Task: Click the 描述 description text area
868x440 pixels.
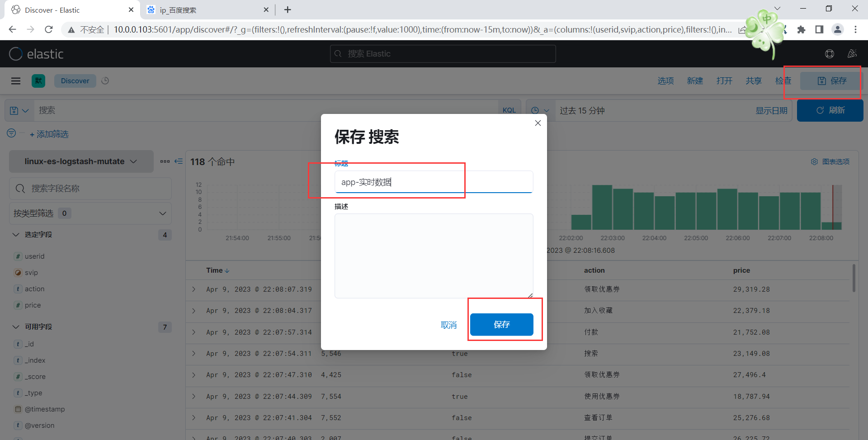Action: pos(434,255)
